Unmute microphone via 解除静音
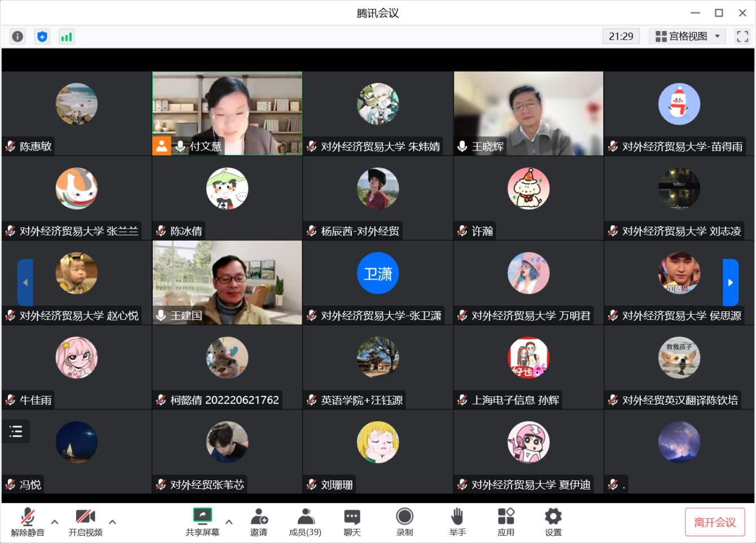The width and height of the screenshot is (756, 543). (x=28, y=522)
